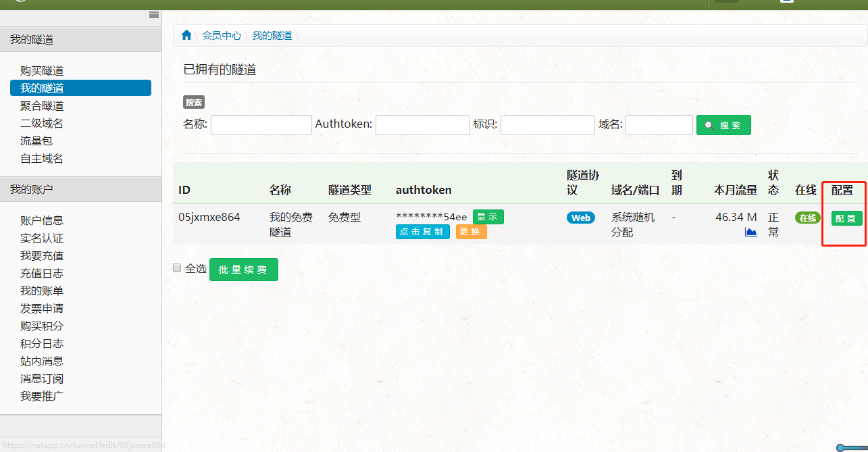Screen dimensions: 868x452
Task: Open 购买隧道 in the sidebar
Action: pyautogui.click(x=42, y=70)
